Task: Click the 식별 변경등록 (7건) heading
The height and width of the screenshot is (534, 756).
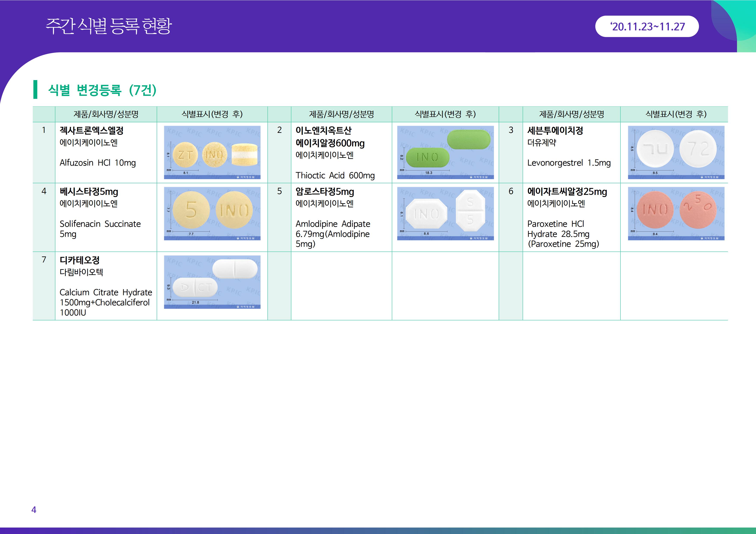Action: click(102, 90)
